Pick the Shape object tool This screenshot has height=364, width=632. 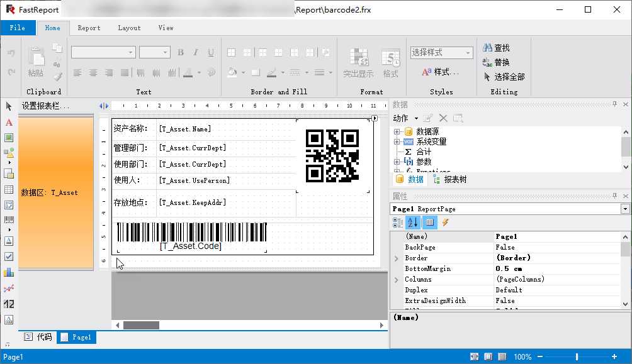8,153
